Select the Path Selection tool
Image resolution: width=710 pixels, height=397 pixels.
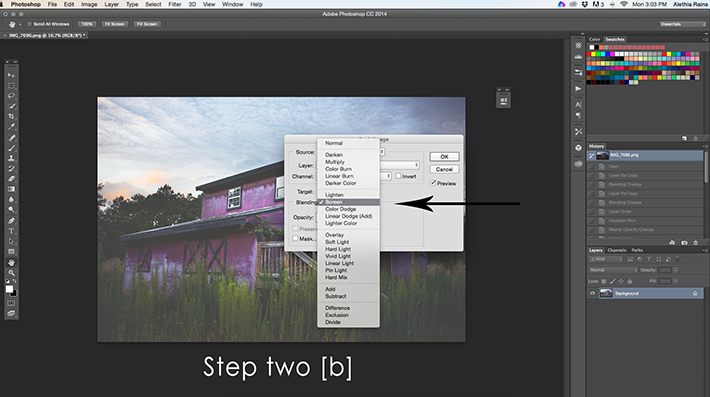[11, 242]
